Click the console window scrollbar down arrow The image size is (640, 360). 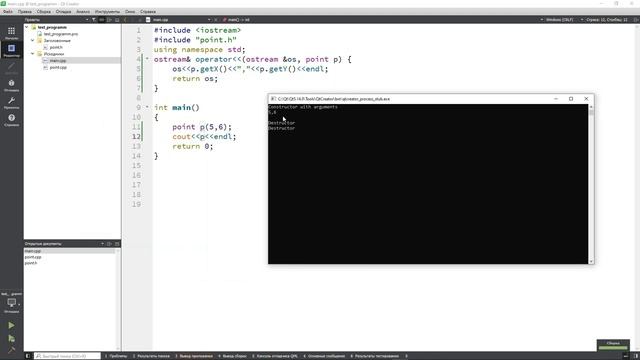click(591, 261)
